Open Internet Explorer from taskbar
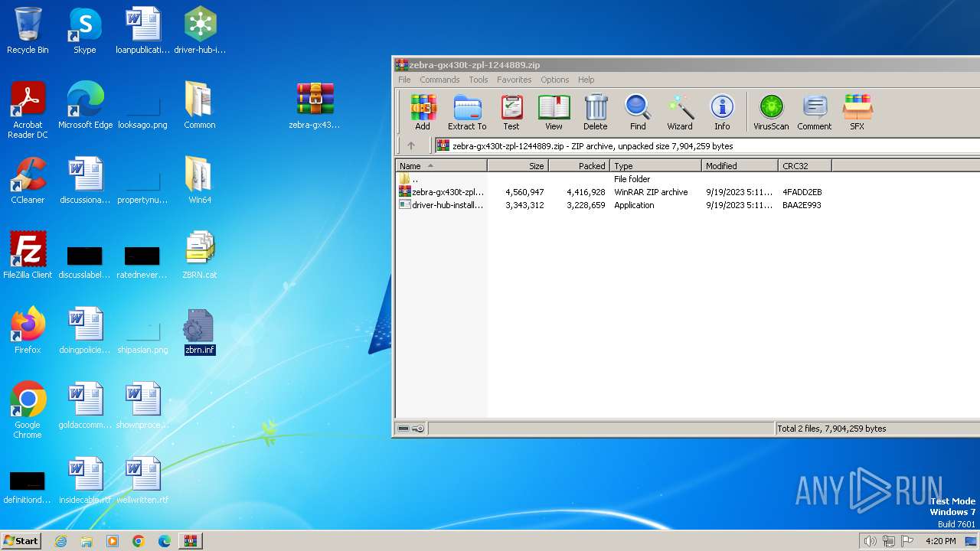Viewport: 980px width, 551px height. [x=60, y=541]
